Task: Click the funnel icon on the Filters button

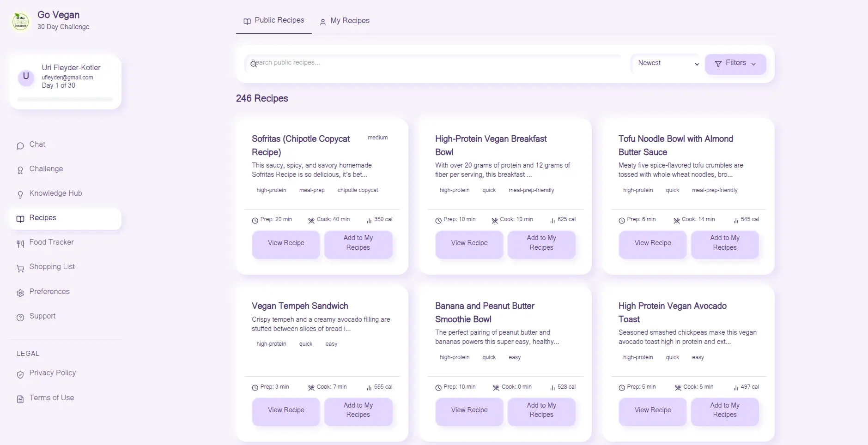Action: coord(718,64)
